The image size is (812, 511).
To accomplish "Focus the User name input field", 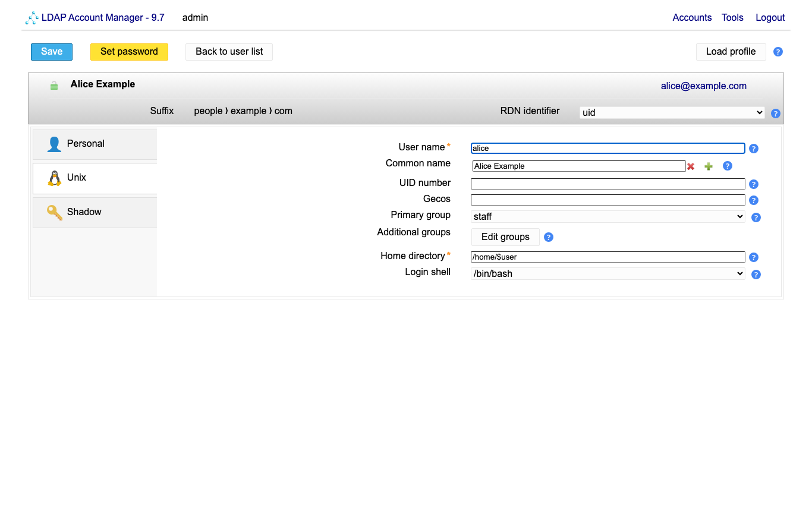I will (608, 149).
